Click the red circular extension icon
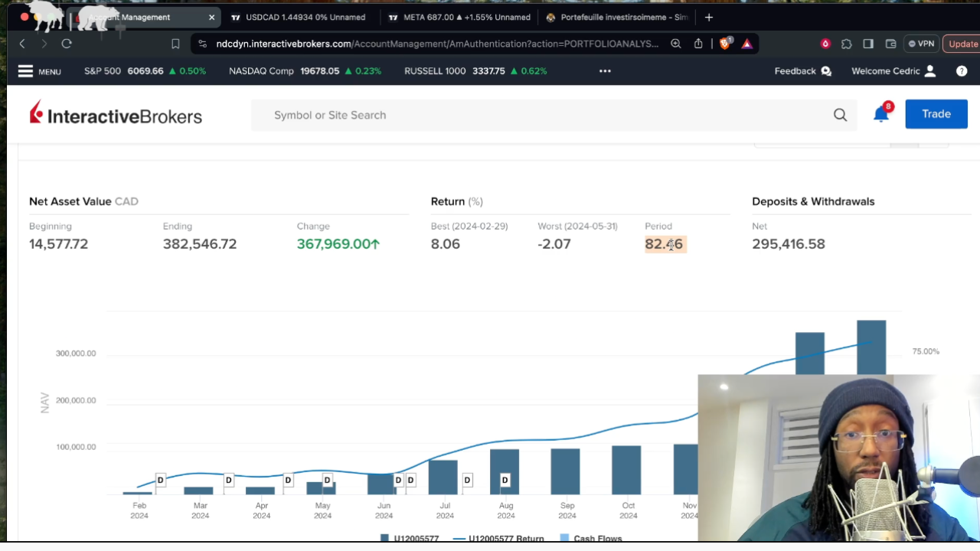The image size is (980, 551). (825, 44)
